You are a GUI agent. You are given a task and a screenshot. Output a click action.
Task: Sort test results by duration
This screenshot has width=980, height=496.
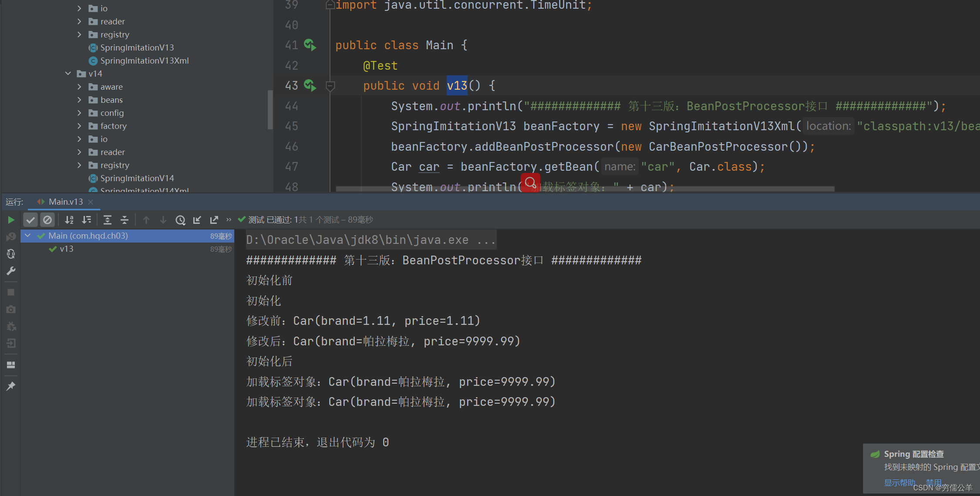(x=87, y=220)
